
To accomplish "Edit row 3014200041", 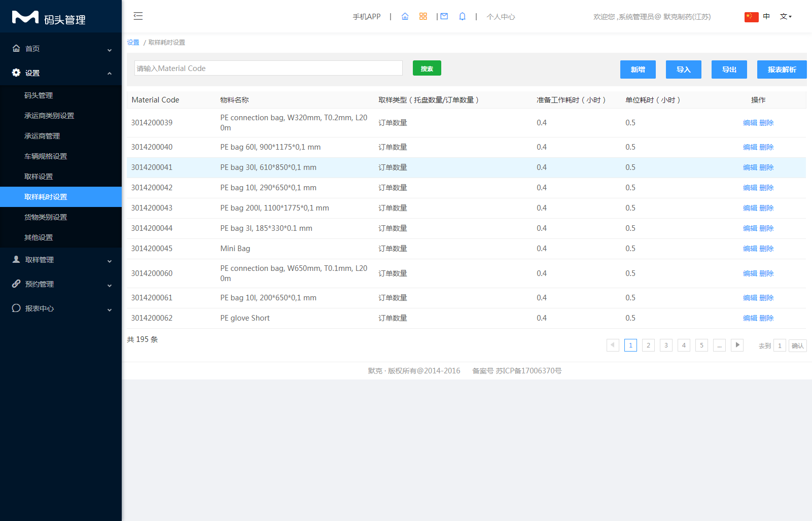I will pyautogui.click(x=750, y=167).
